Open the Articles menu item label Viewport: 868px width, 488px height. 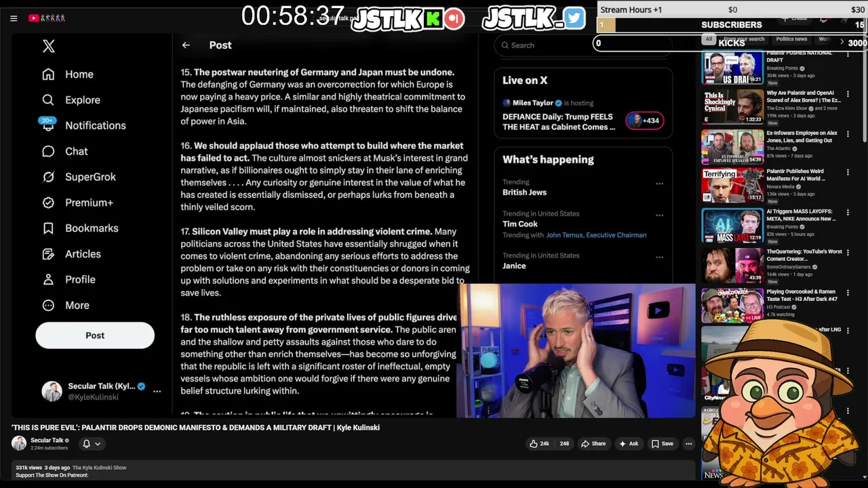(x=83, y=254)
